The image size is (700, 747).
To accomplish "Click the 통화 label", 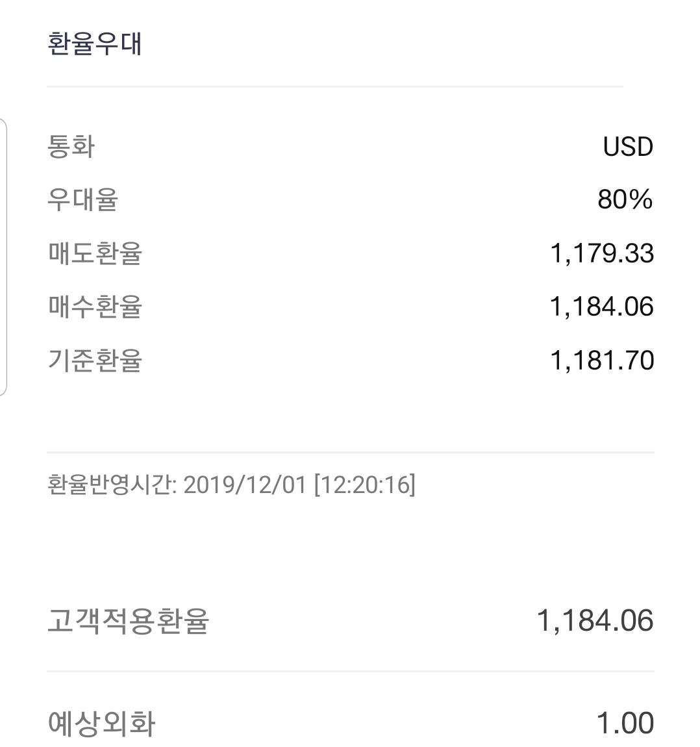I will (x=71, y=146).
